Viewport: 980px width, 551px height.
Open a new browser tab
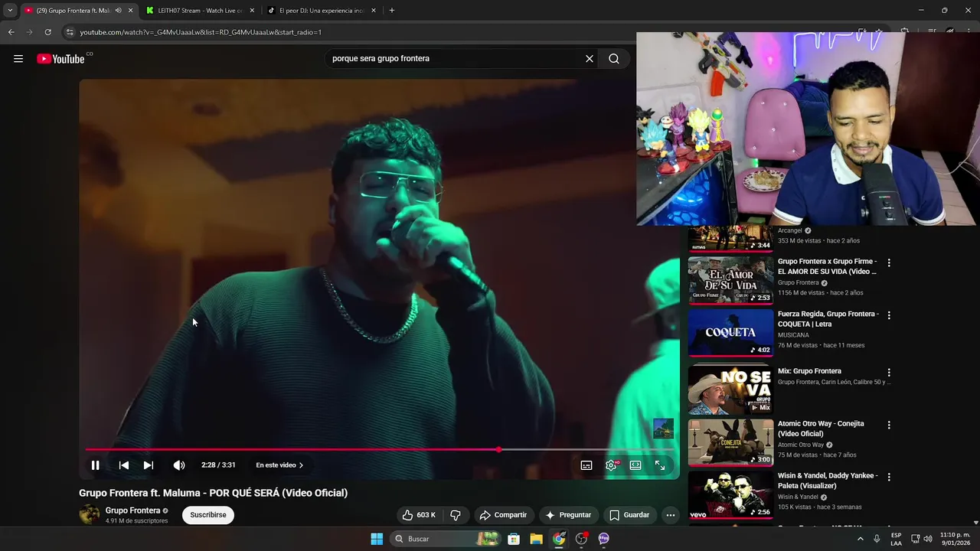(392, 11)
